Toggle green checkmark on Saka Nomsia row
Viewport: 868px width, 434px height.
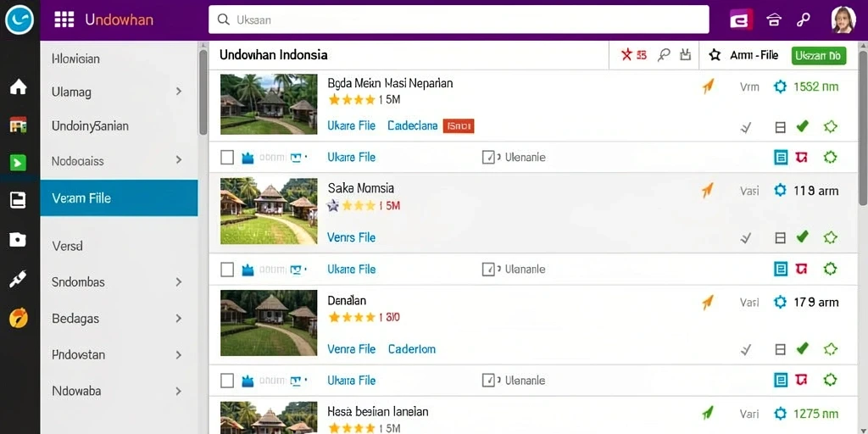click(802, 237)
